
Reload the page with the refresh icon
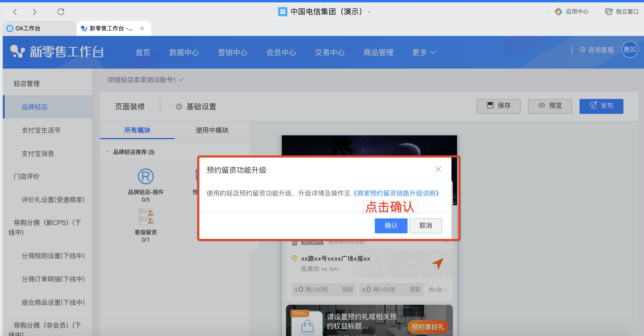[61, 12]
